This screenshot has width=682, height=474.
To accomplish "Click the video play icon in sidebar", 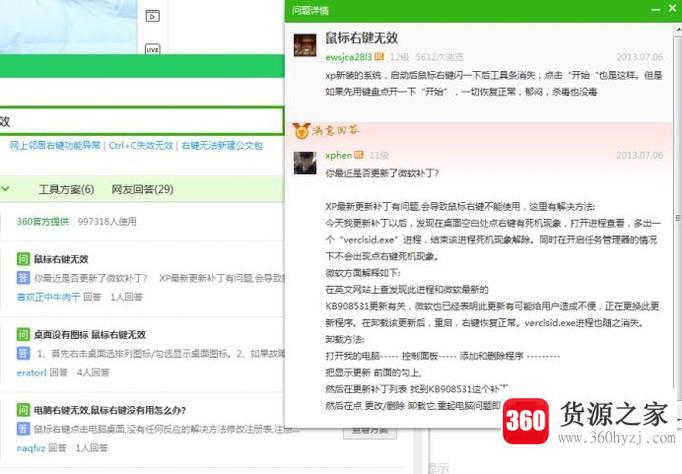I will point(152,16).
